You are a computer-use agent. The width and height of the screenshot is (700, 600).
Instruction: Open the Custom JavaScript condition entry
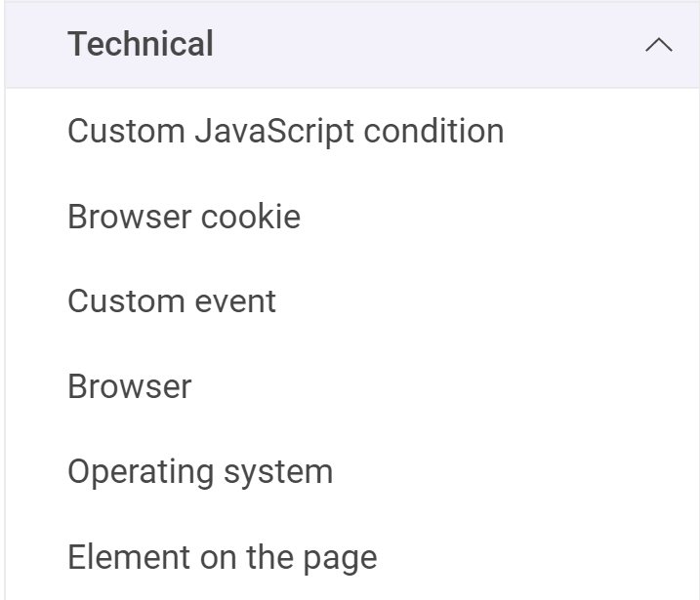click(285, 131)
